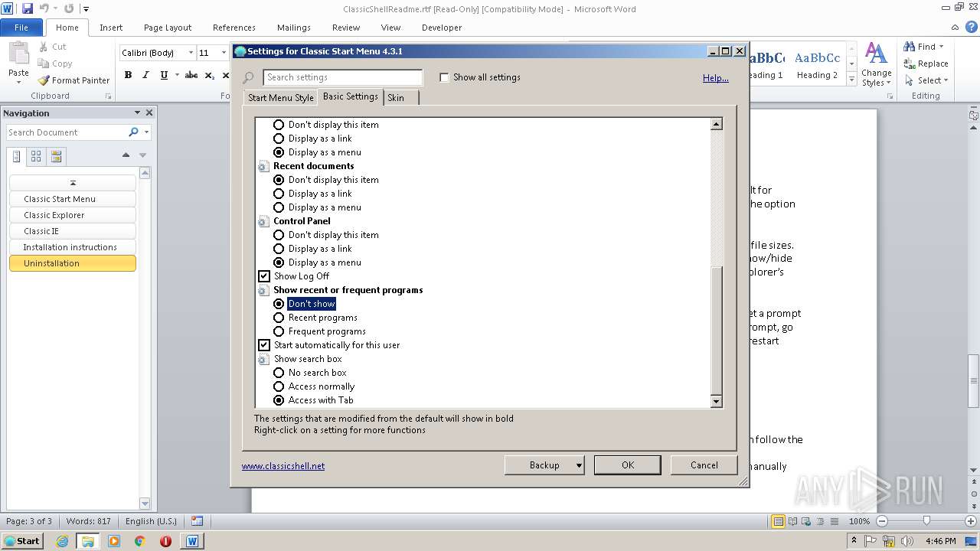Show pages thumbnail view in Navigation pane
Viewport: 980px width, 551px height.
tap(36, 156)
